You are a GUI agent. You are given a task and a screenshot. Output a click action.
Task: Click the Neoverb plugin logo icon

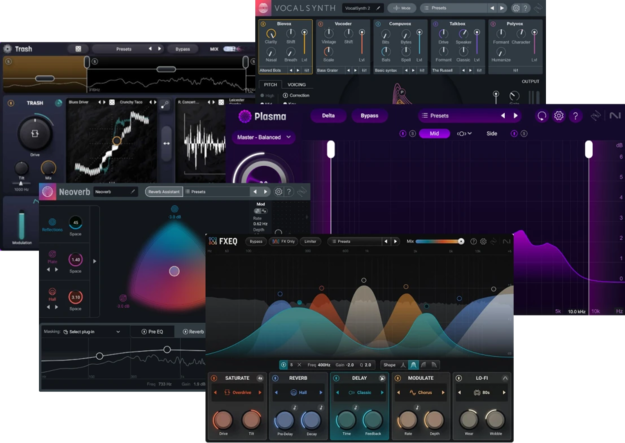[x=47, y=192]
